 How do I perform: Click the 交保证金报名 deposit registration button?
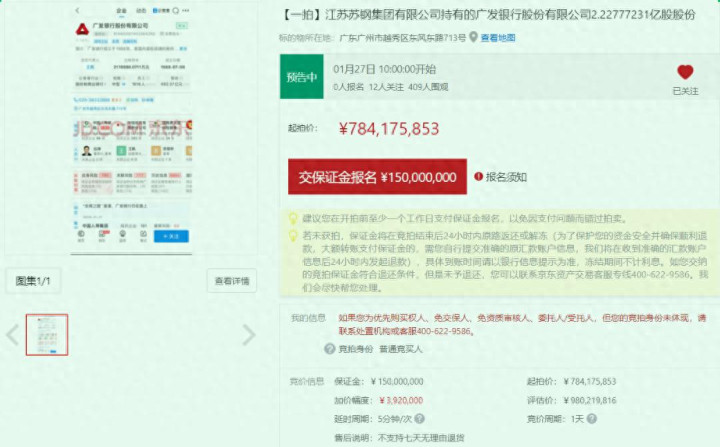coord(377,177)
